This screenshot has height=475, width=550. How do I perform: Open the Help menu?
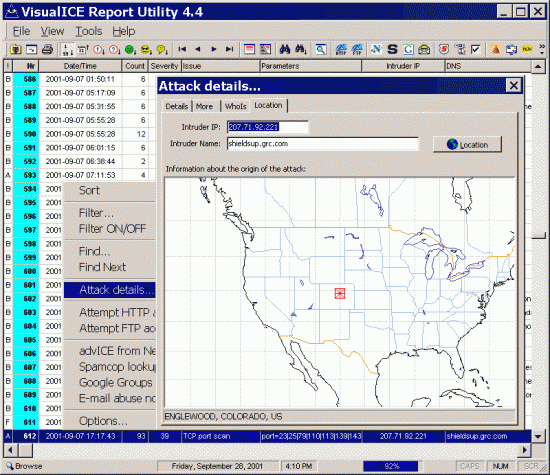tap(123, 31)
